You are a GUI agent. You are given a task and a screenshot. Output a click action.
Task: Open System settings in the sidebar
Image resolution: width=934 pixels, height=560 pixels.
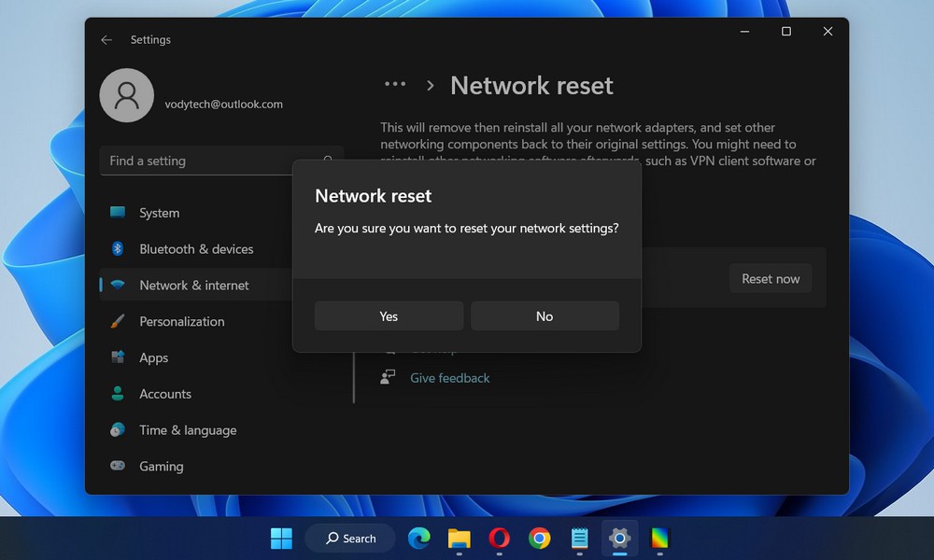tap(159, 213)
